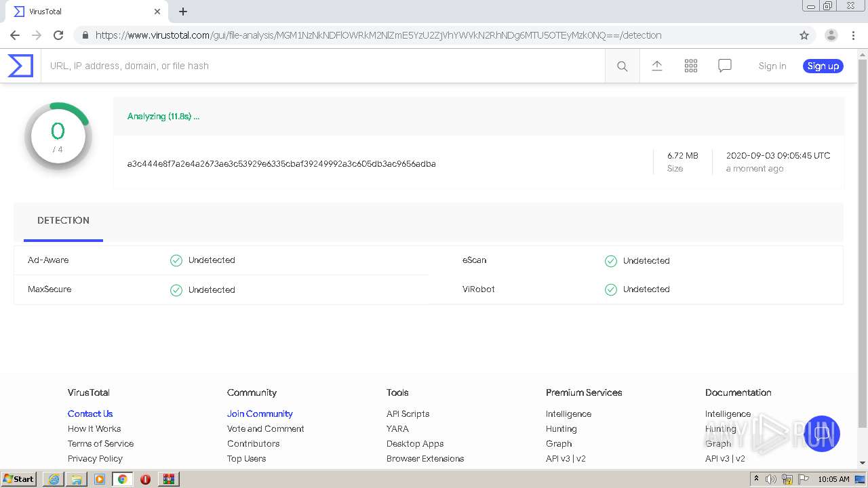Click the page vertical scrollbar
This screenshot has height=488, width=868.
click(x=863, y=244)
